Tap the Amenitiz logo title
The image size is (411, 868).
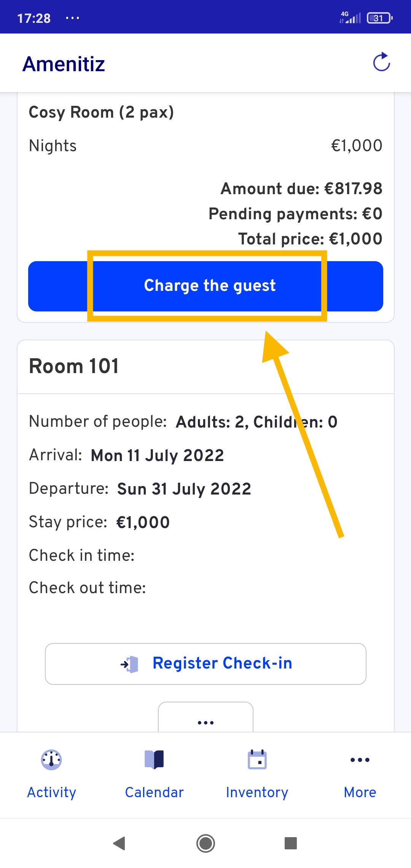[x=64, y=64]
